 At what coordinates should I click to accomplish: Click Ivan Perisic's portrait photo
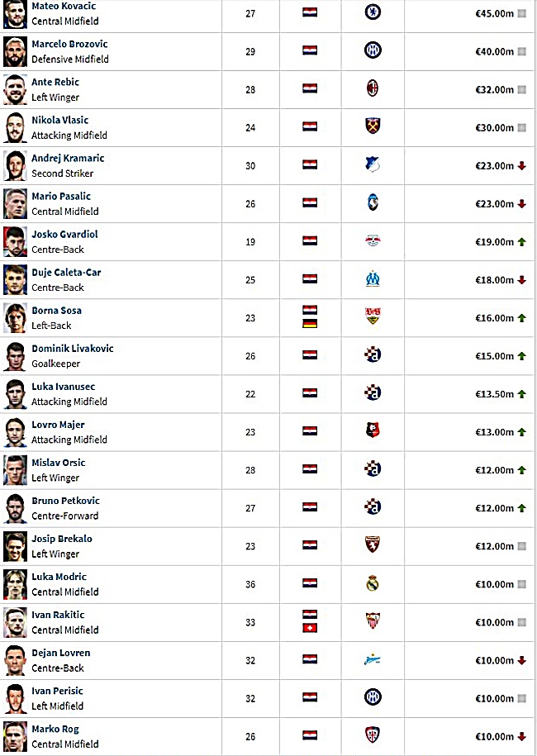click(x=15, y=699)
